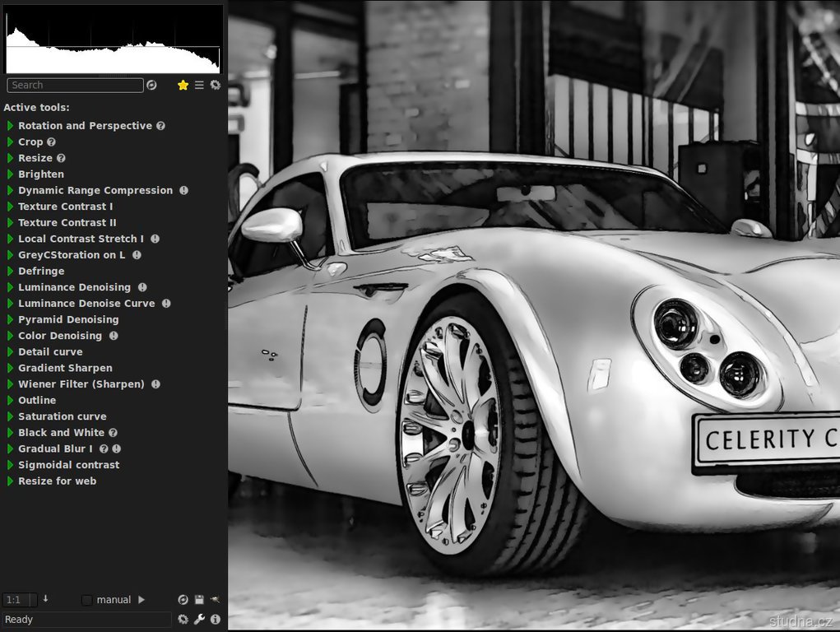The width and height of the screenshot is (840, 632).
Task: Click the gear icon beside the Ready status
Action: [183, 620]
